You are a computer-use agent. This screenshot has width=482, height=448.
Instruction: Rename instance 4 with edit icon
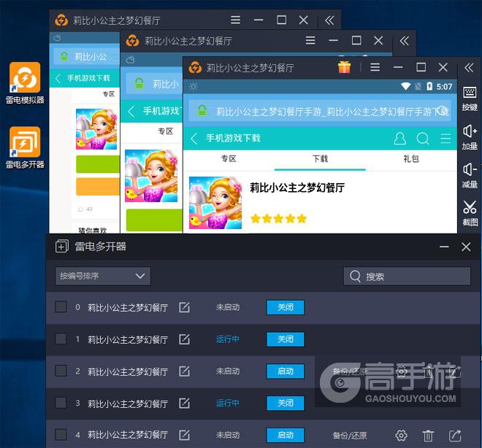184,435
